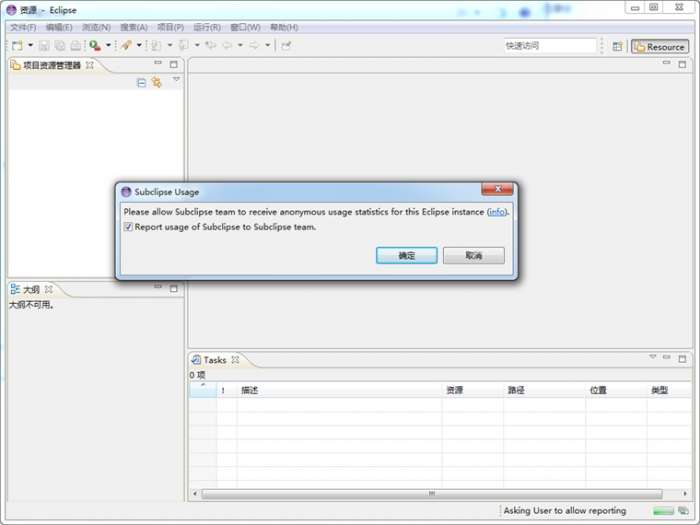Uncheck Report usage of Subclipse checkbox
Image resolution: width=700 pixels, height=525 pixels.
click(x=128, y=227)
